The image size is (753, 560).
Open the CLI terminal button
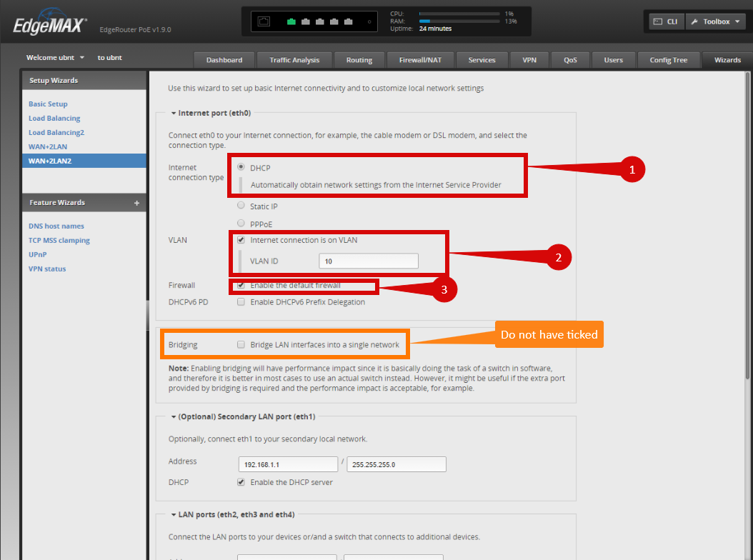664,22
